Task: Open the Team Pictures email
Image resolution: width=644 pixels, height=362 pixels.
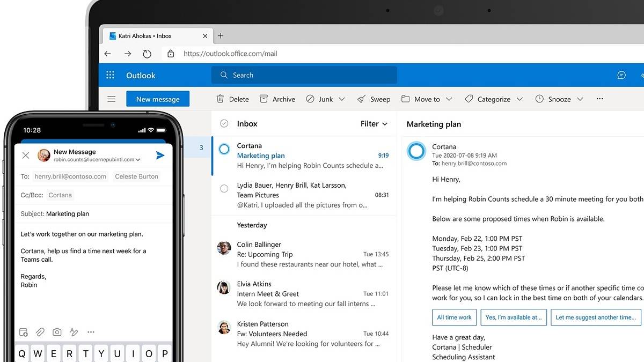Action: tap(304, 195)
